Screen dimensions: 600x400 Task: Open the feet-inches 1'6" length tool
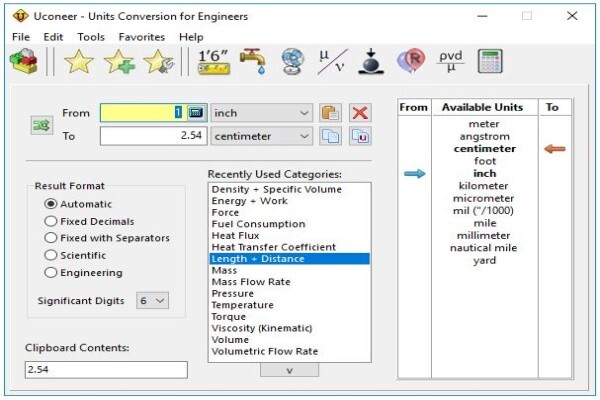pos(214,61)
